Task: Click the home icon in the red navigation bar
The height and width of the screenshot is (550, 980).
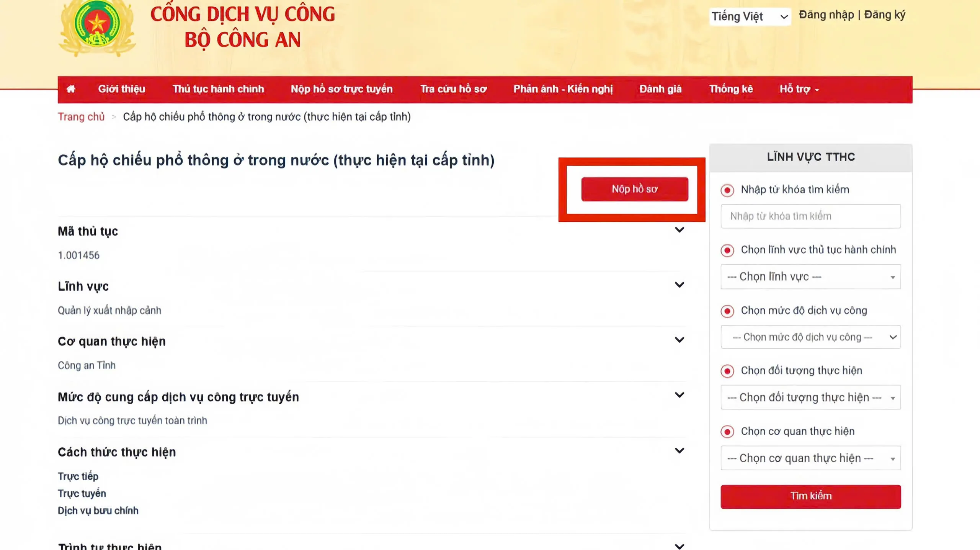Action: pyautogui.click(x=71, y=89)
